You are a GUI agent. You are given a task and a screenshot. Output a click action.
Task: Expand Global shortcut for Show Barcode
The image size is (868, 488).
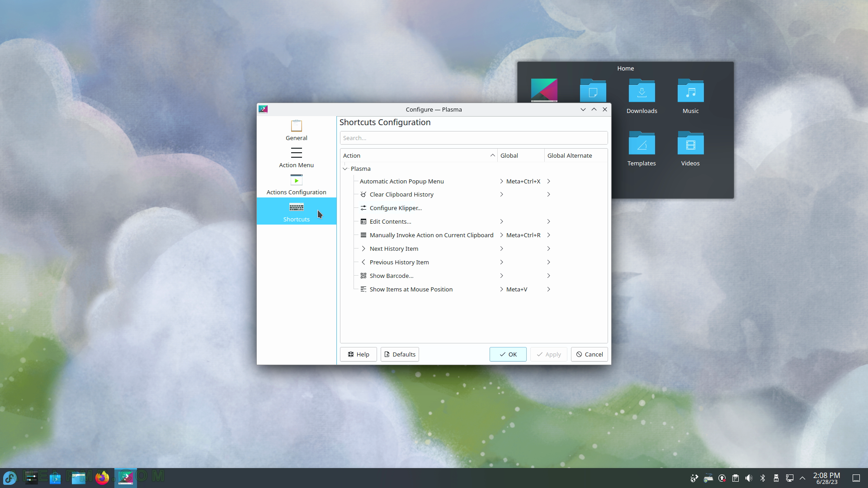point(501,276)
